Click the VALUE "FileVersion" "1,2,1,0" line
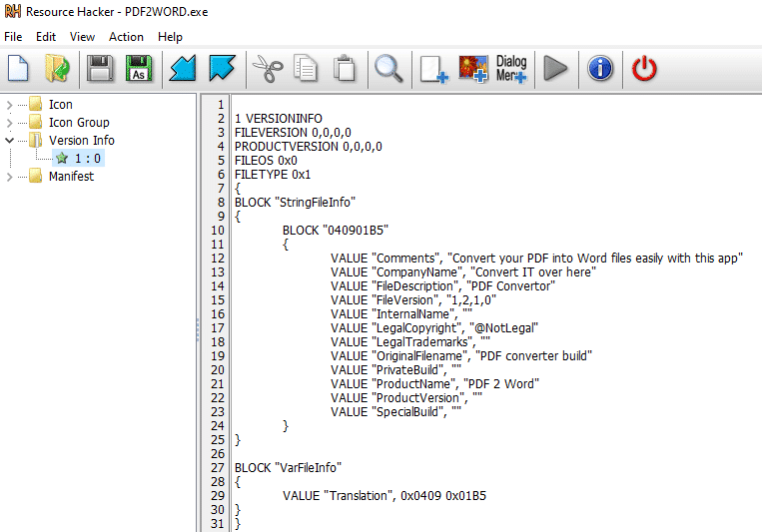Screen dimensions: 762x532 click(x=413, y=300)
